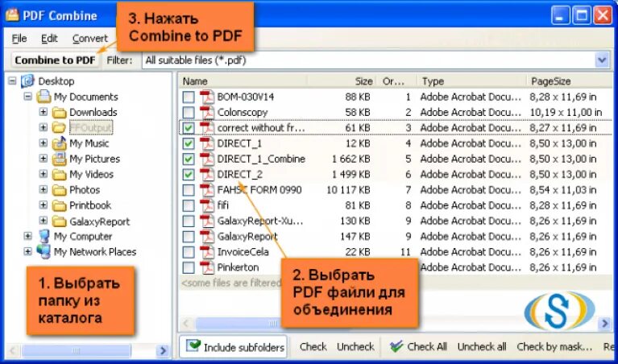
Task: Click the Type column header
Action: point(472,81)
